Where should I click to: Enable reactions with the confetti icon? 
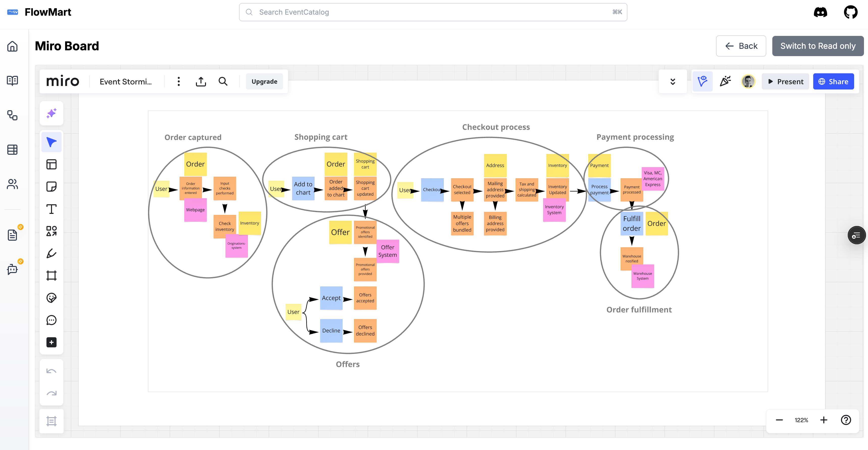pyautogui.click(x=725, y=81)
